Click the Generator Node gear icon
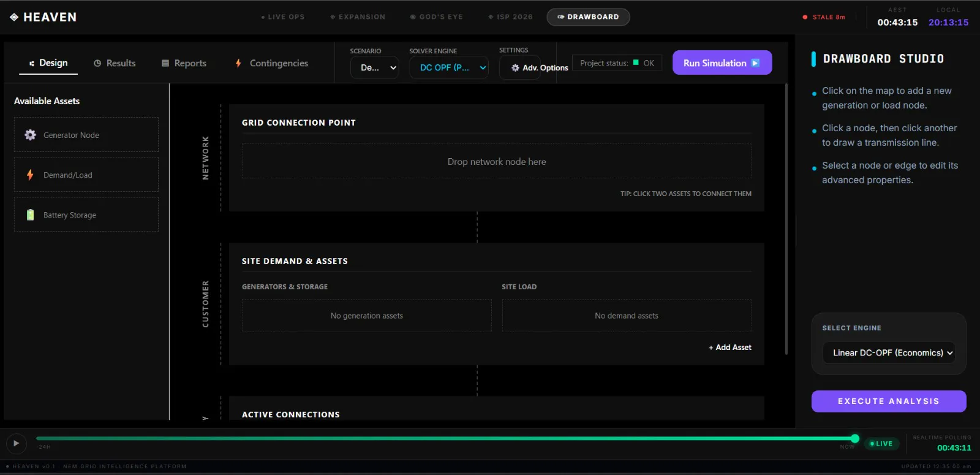The height and width of the screenshot is (475, 980). 30,135
